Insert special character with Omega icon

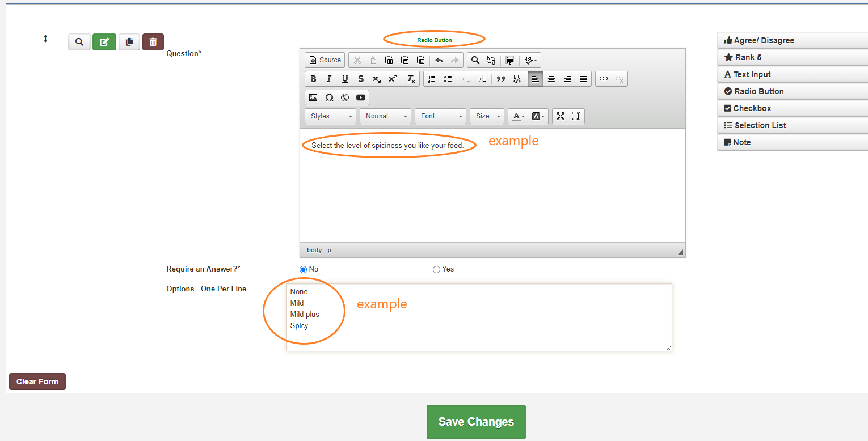[x=329, y=97]
